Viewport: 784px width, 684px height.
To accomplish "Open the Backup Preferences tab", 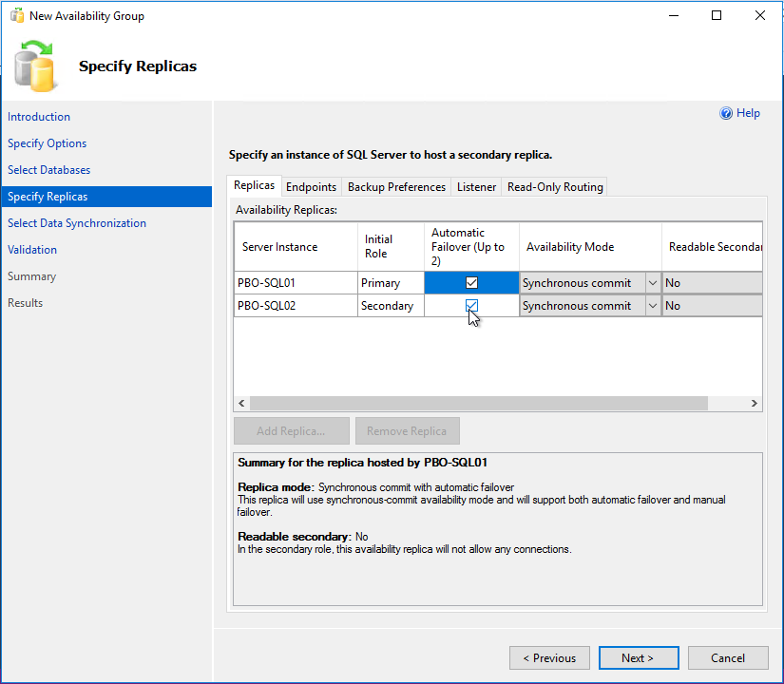I will (x=396, y=187).
